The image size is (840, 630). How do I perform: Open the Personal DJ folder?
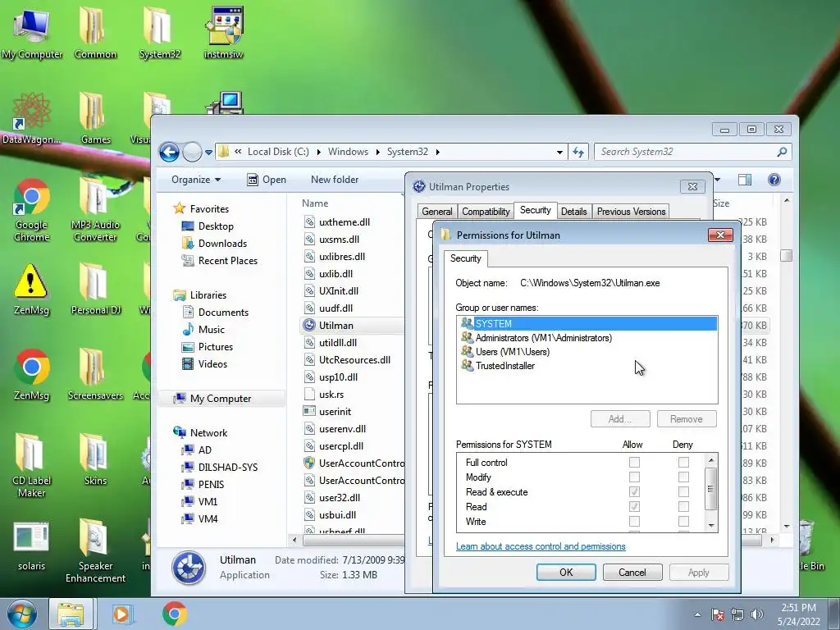coord(95,290)
